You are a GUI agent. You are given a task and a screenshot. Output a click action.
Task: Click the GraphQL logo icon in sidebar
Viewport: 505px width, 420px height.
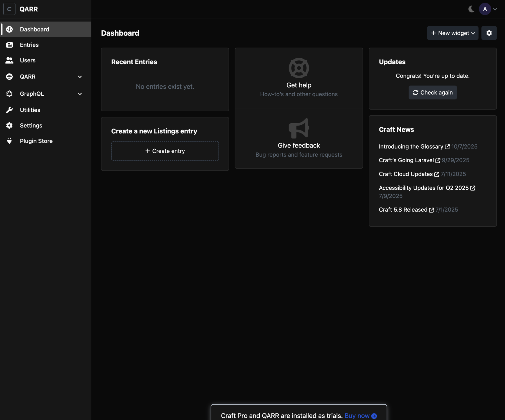click(x=9, y=93)
